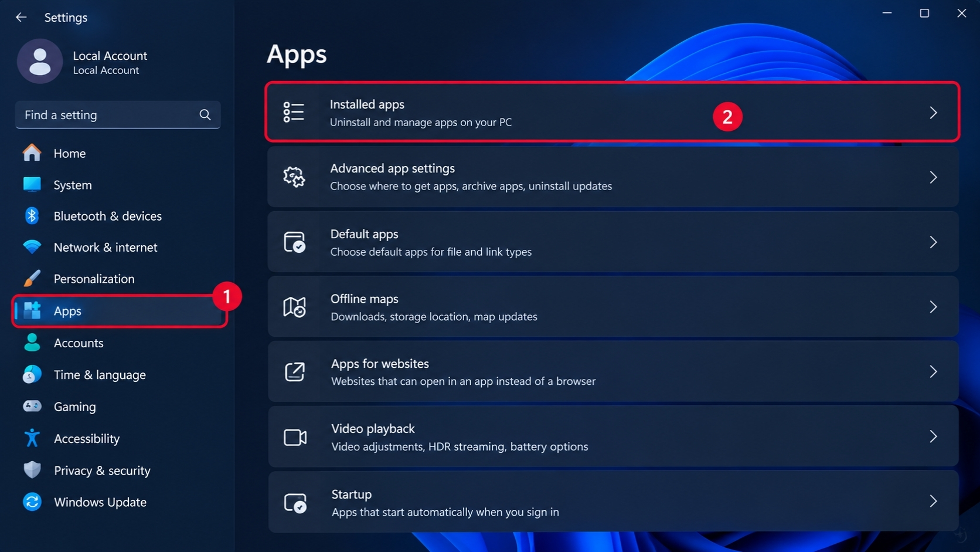
Task: Open Offline maps title text
Action: [x=364, y=299]
